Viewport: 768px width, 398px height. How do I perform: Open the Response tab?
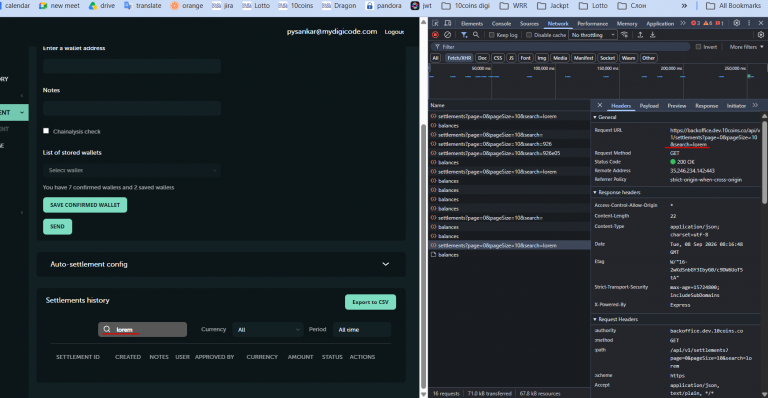[706, 106]
